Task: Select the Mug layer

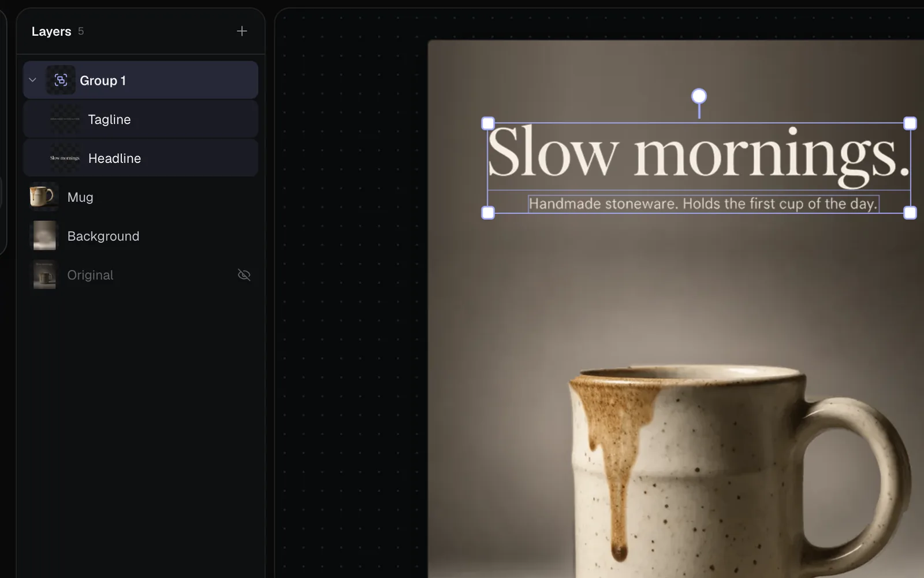Action: (x=140, y=197)
